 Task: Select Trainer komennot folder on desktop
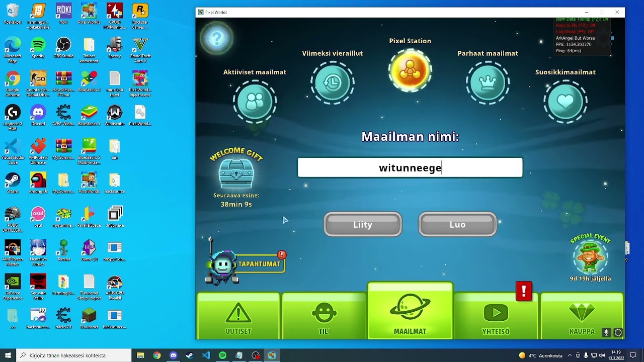[89, 50]
